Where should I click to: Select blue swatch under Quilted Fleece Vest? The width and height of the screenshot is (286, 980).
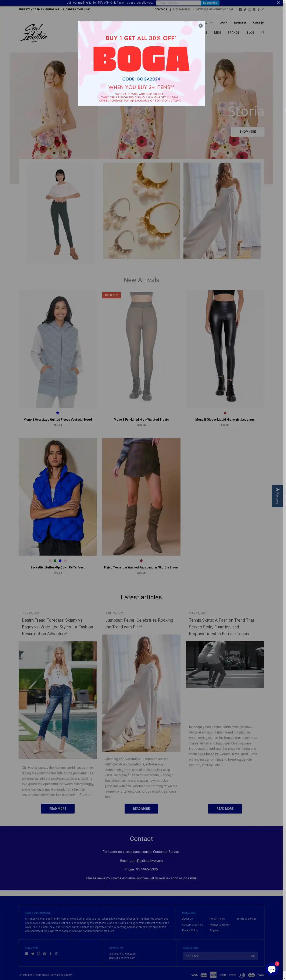[57, 412]
